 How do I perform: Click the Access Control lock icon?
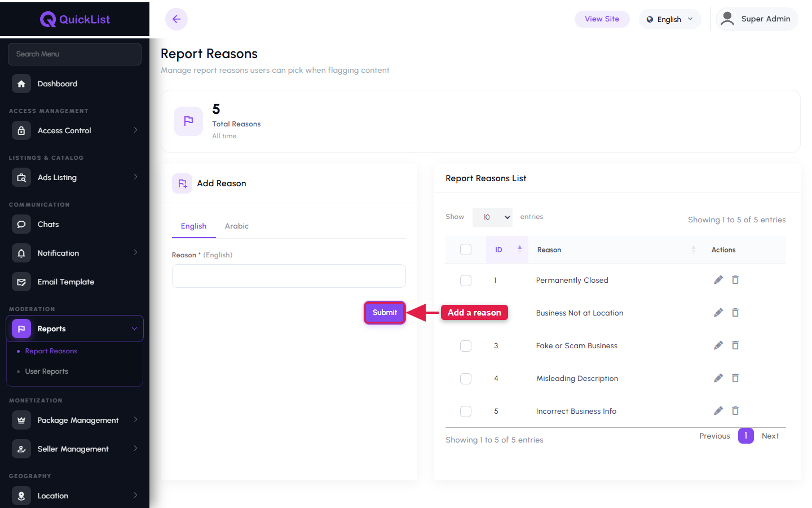point(21,130)
